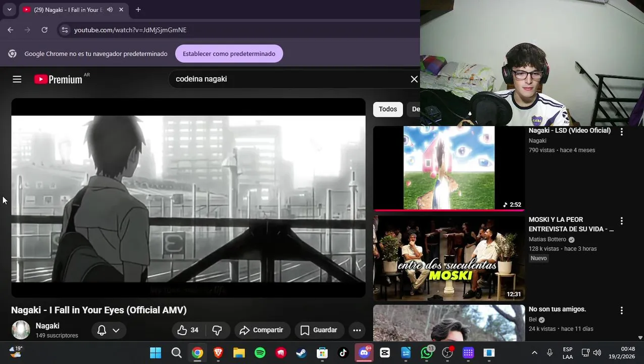Image resolution: width=644 pixels, height=364 pixels.
Task: Open Chrome tab search dropdown
Action: pos(9,10)
